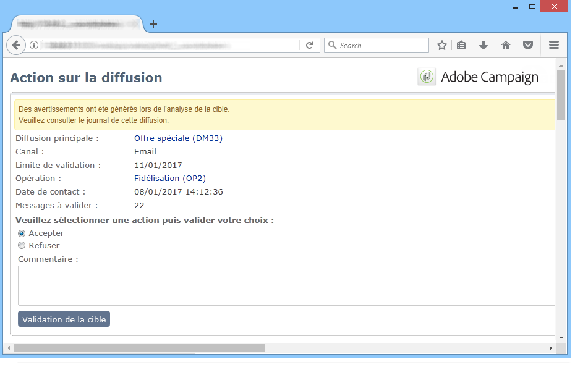The width and height of the screenshot is (588, 370).
Task: Select the Accepter radio option
Action: click(22, 233)
